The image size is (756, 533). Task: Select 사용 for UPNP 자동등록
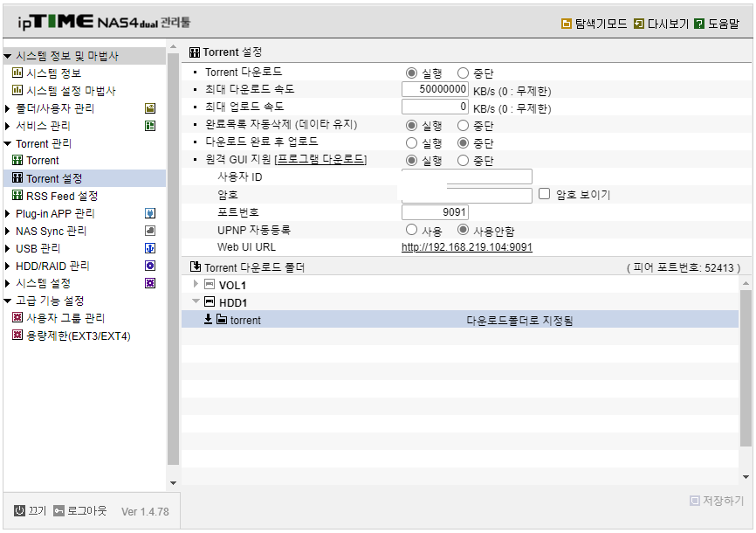coord(410,229)
